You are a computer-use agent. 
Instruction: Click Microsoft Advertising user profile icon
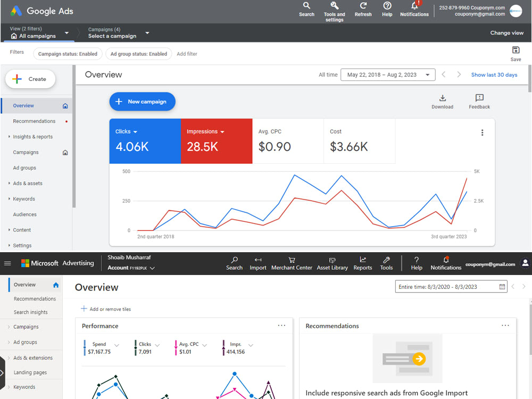point(525,263)
